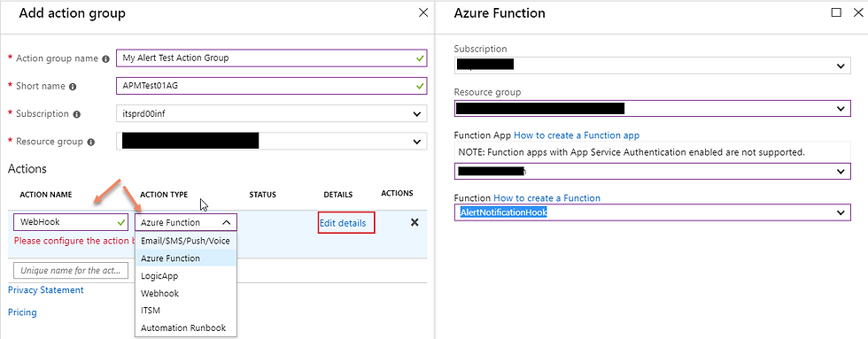Open the Function App selection dropdown
Image resolution: width=868 pixels, height=339 pixels.
tap(653, 172)
